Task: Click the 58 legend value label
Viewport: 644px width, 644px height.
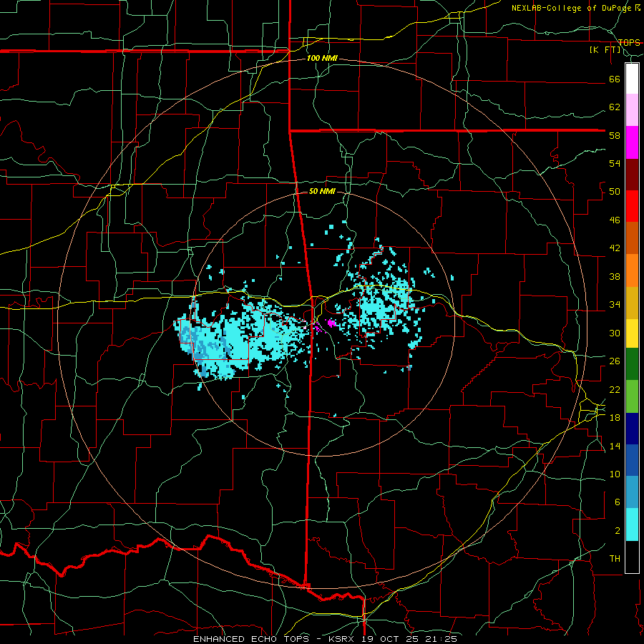Action: point(615,135)
